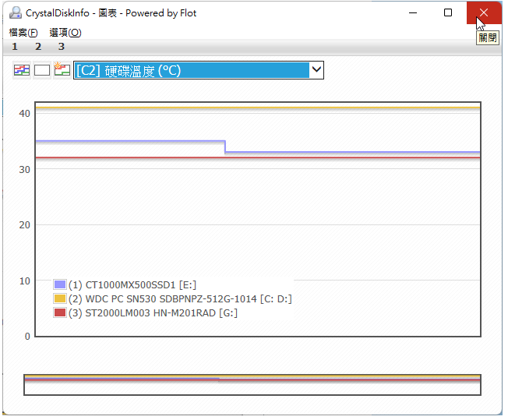Click the legend text (2) WDC PC SN530 SDBPNPZ-512G-1014

163,298
